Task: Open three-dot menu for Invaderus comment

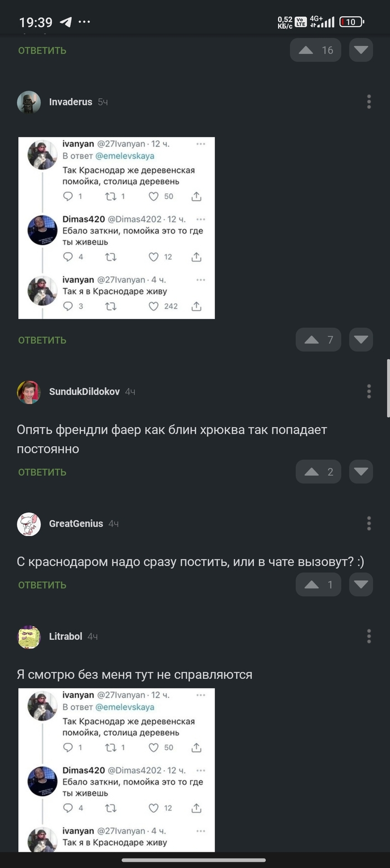Action: pos(369,102)
